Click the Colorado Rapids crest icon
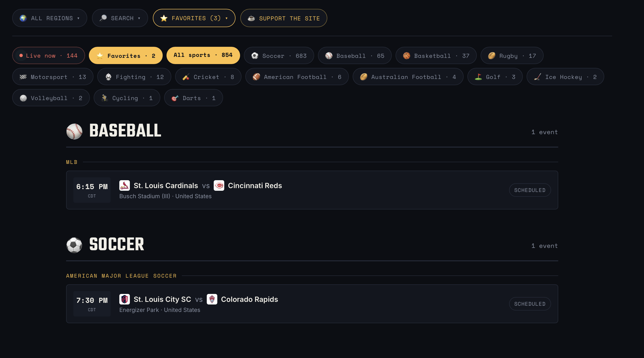 (x=212, y=299)
